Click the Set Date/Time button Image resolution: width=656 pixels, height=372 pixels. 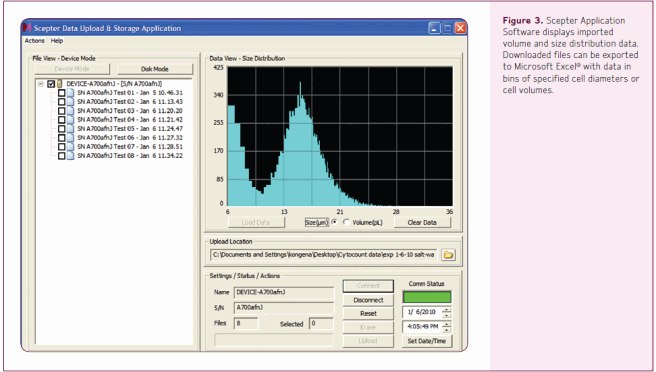(x=427, y=341)
